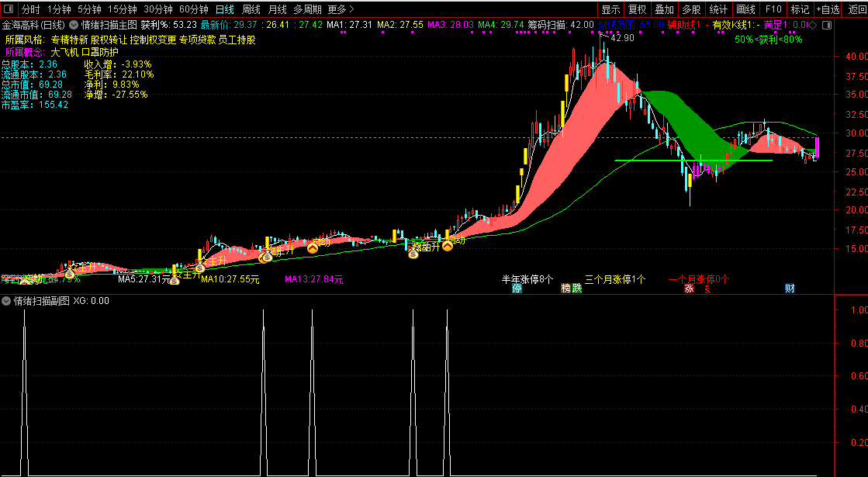
Task: Click the green horizontal support line
Action: click(x=693, y=161)
